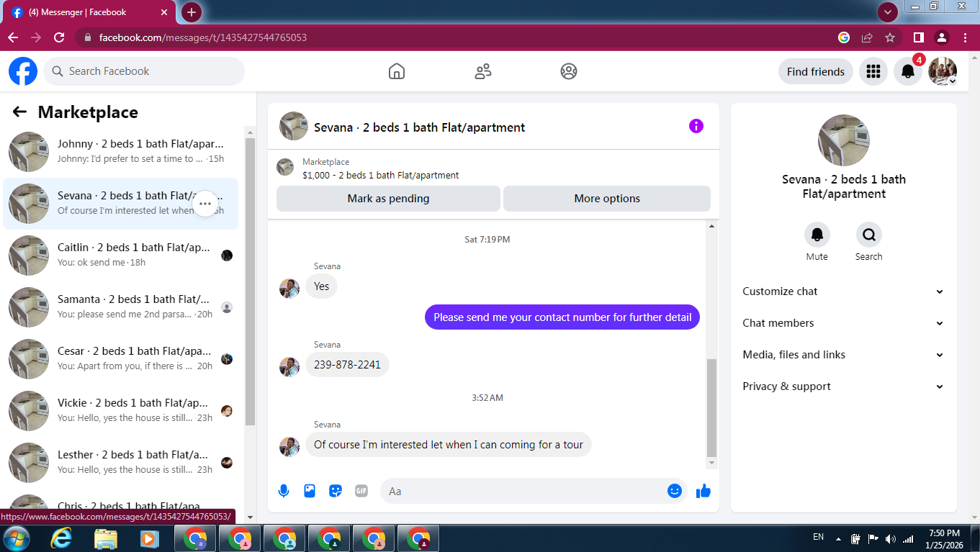Image resolution: width=980 pixels, height=552 pixels.
Task: Open Samanta's apartment conversation
Action: (x=121, y=307)
